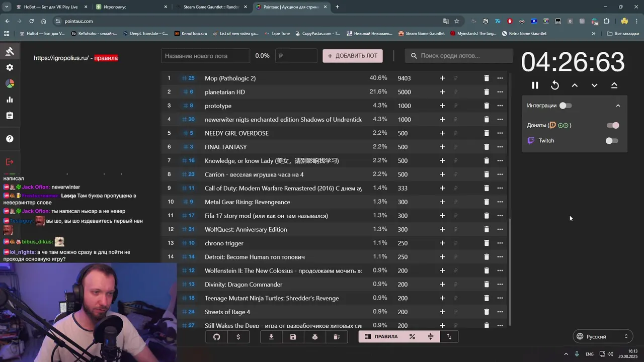This screenshot has width=644, height=362.
Task: Click the bug report icon
Action: pyautogui.click(x=315, y=337)
